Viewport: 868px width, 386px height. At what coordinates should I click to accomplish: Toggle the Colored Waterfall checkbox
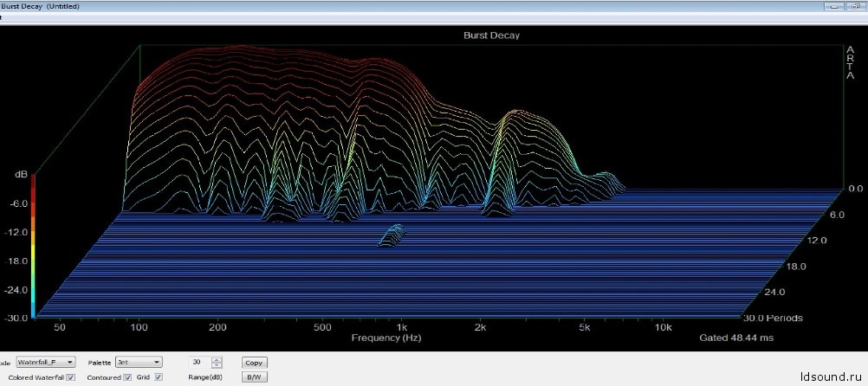(x=71, y=377)
